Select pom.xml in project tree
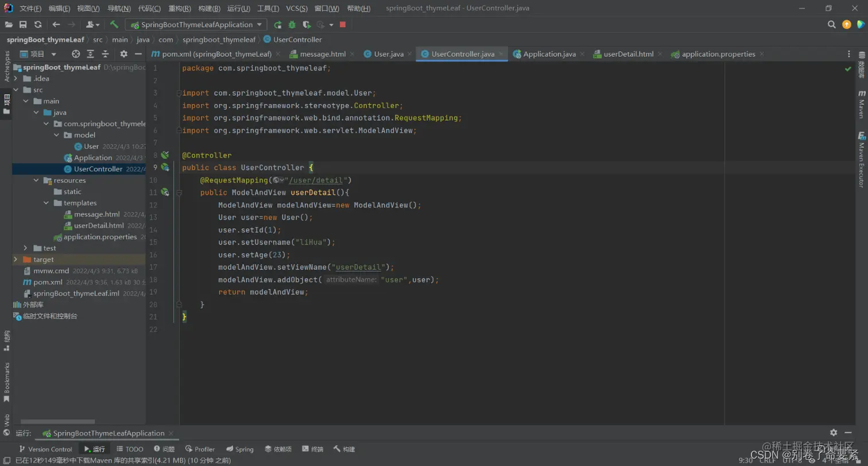 pyautogui.click(x=48, y=282)
